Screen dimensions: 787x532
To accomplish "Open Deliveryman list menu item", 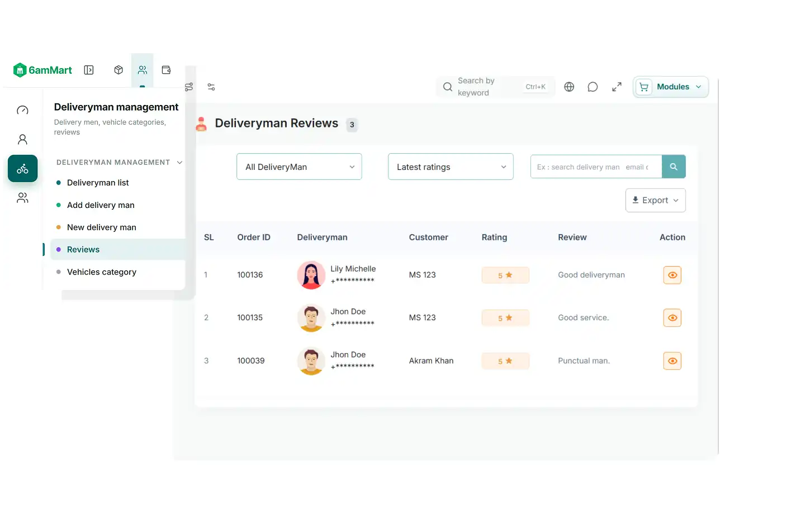I will [98, 183].
